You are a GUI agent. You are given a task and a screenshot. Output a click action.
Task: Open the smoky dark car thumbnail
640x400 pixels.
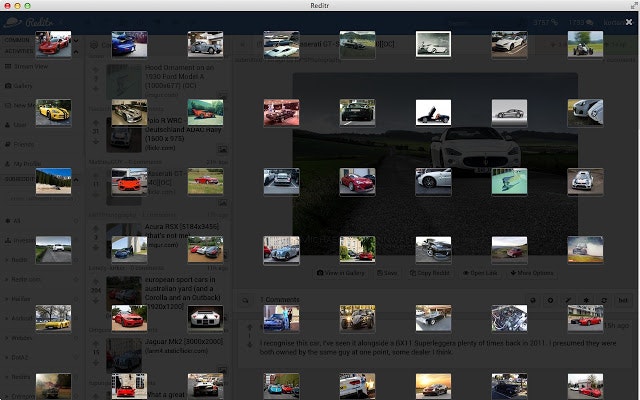pyautogui.click(x=53, y=386)
